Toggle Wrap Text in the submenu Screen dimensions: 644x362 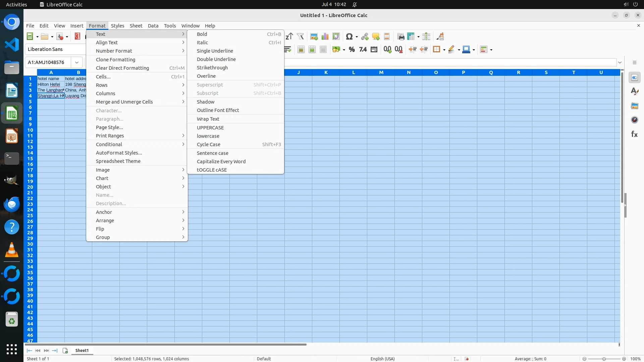[x=208, y=119]
